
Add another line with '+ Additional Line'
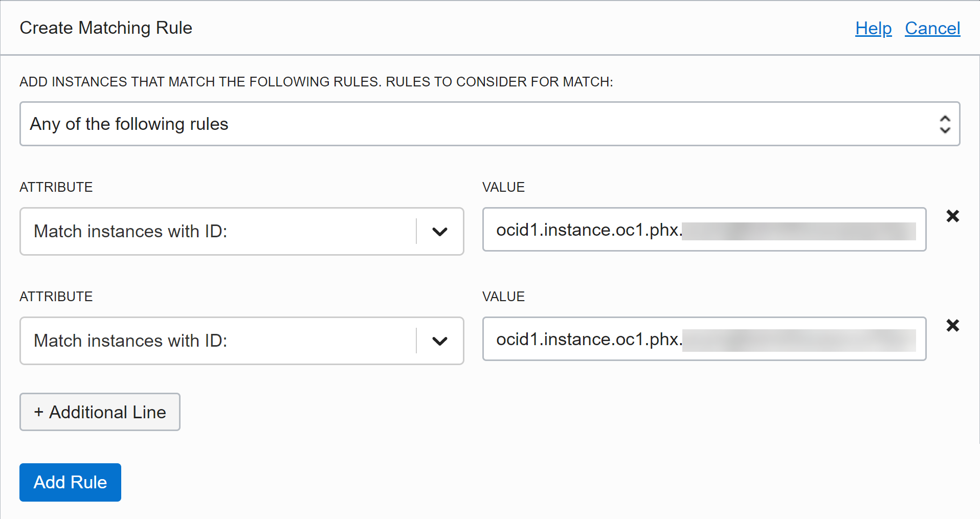100,412
